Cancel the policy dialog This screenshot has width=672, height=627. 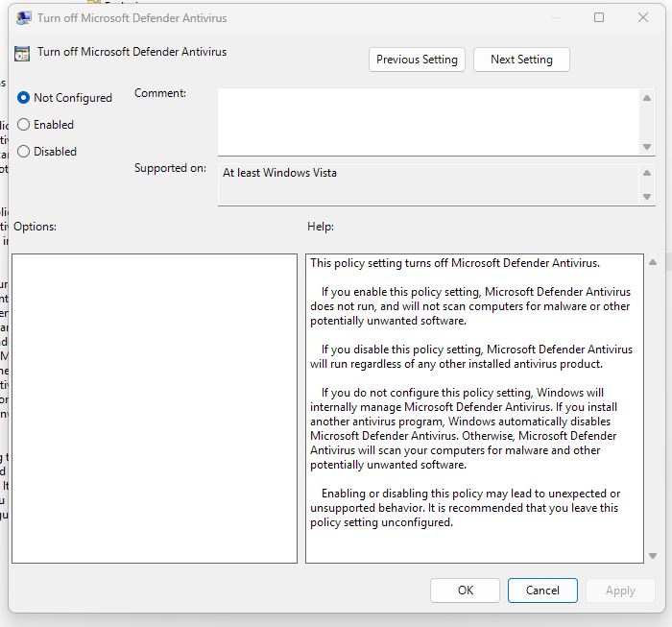click(x=542, y=591)
